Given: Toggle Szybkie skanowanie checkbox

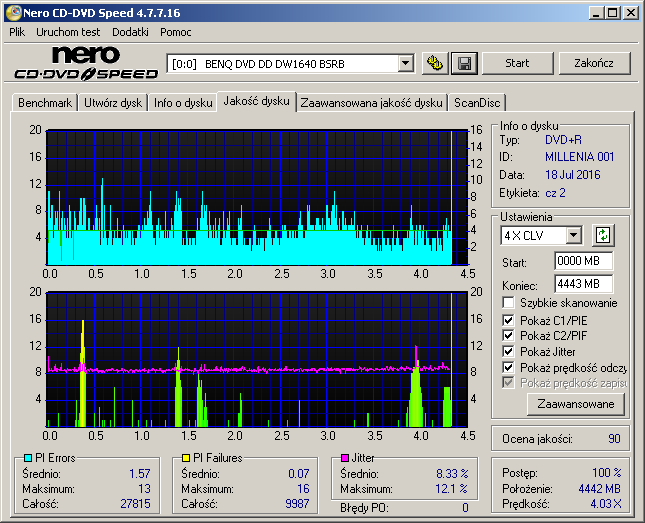Looking at the screenshot, I should tap(508, 303).
